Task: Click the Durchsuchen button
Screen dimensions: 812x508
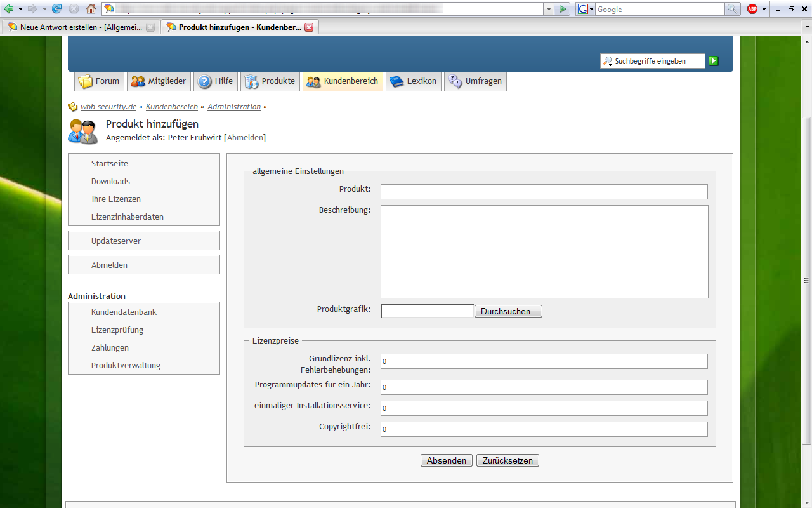Action: click(x=508, y=311)
